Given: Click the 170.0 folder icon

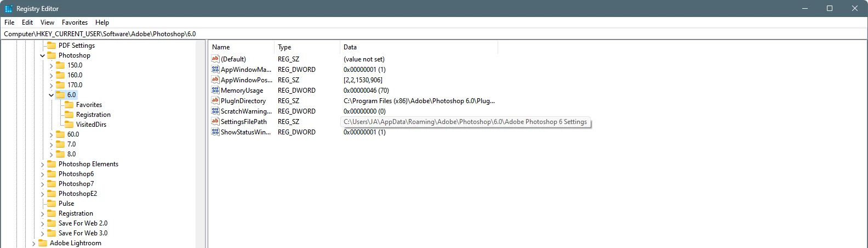Looking at the screenshot, I should 60,85.
